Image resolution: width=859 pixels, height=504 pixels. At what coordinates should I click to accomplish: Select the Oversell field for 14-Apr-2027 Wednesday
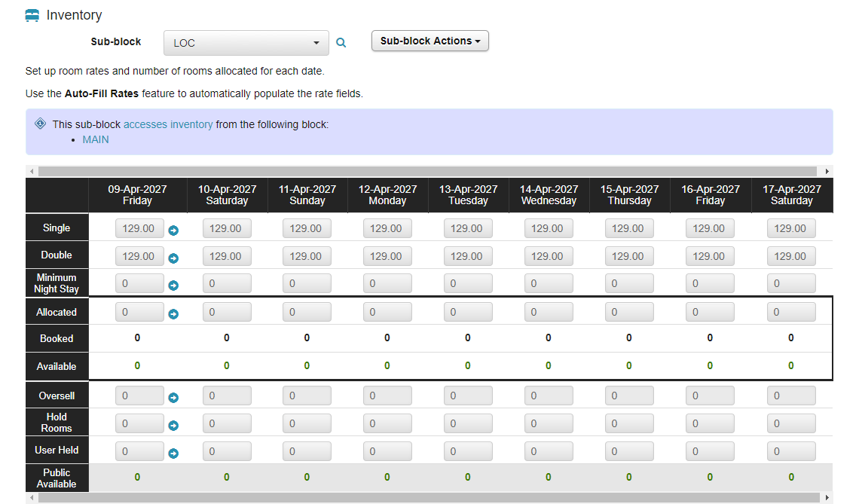(x=549, y=396)
